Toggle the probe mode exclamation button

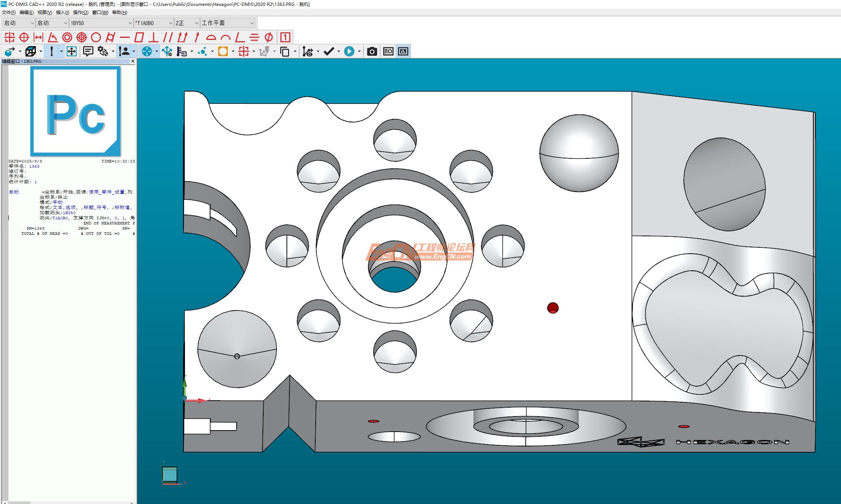pyautogui.click(x=52, y=51)
